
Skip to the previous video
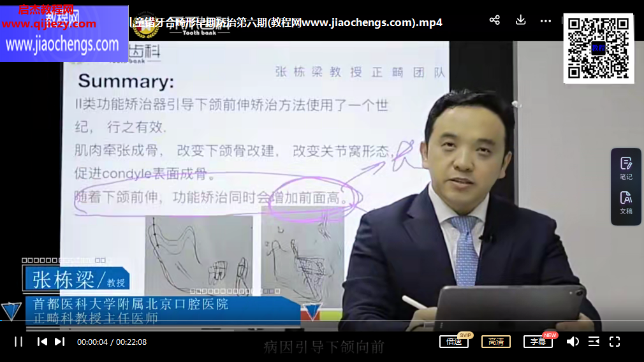[42, 342]
